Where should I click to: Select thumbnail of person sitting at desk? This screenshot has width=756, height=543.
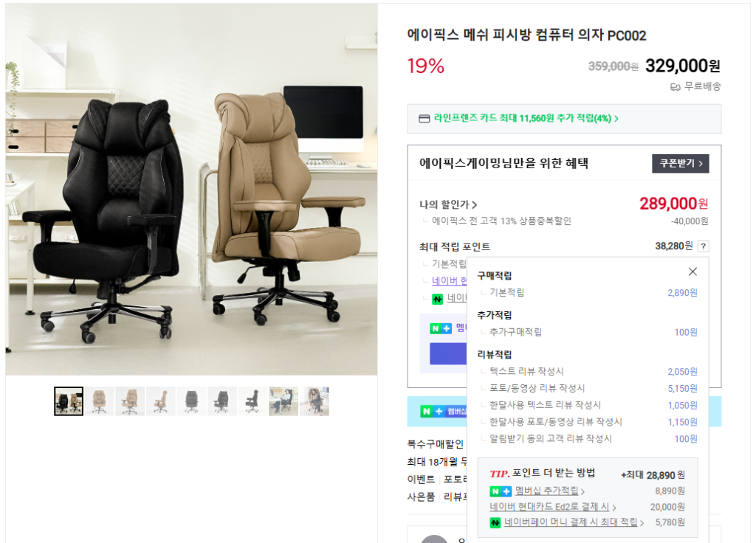click(283, 401)
